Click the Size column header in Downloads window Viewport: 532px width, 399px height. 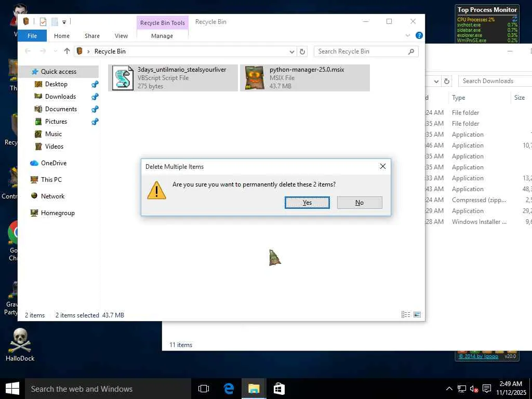(x=520, y=98)
